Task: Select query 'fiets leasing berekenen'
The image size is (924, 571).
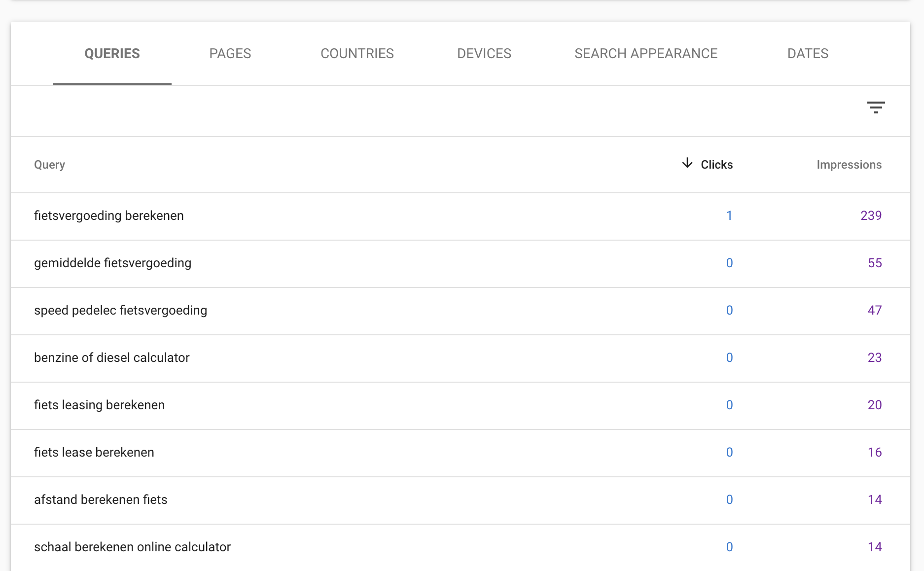Action: (x=99, y=405)
